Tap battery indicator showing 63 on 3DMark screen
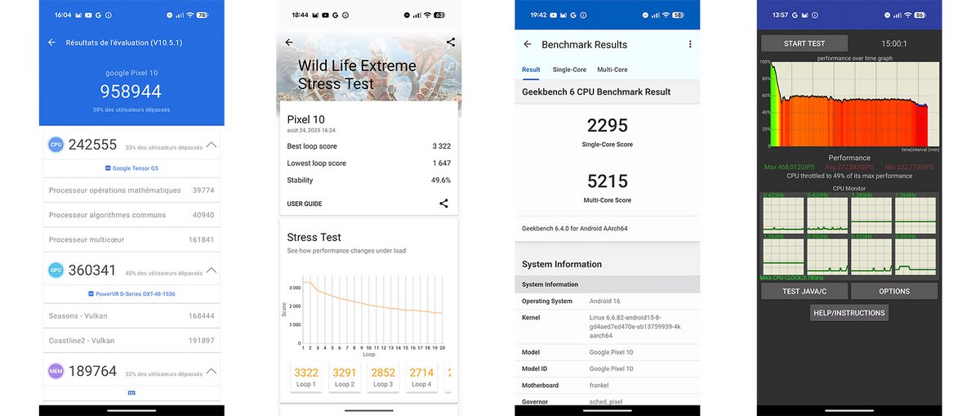980x416 pixels. pyautogui.click(x=439, y=16)
